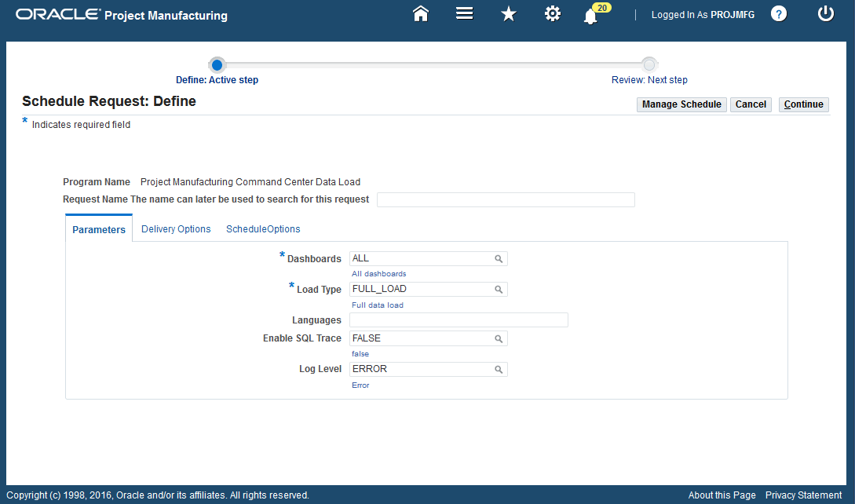Viewport: 855px width, 504px height.
Task: Focus the Request Name input field
Action: pyautogui.click(x=506, y=199)
